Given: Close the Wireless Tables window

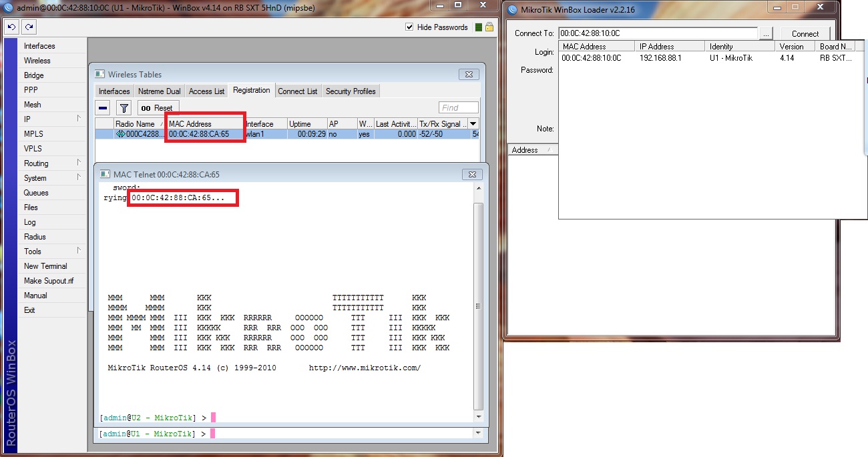Looking at the screenshot, I should point(469,75).
